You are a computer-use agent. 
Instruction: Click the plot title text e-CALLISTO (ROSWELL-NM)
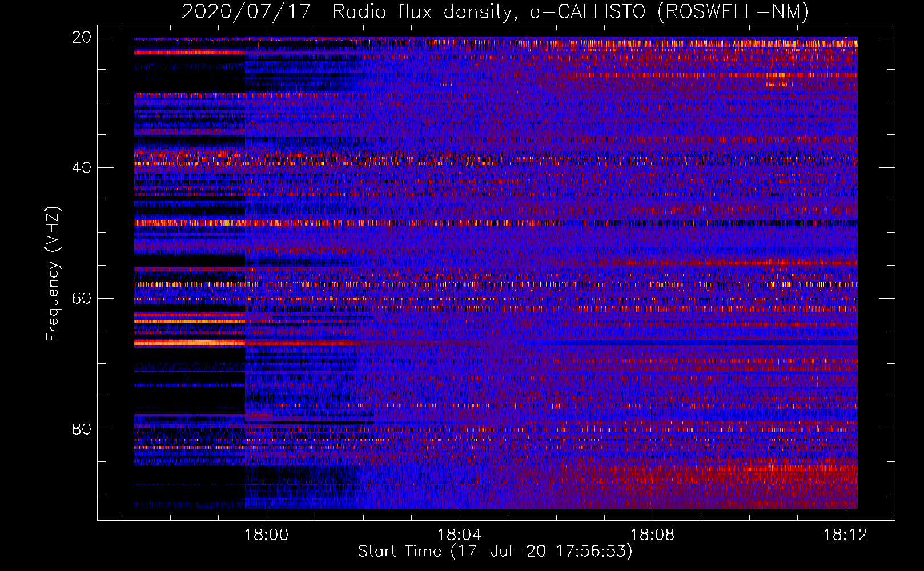[x=669, y=12]
